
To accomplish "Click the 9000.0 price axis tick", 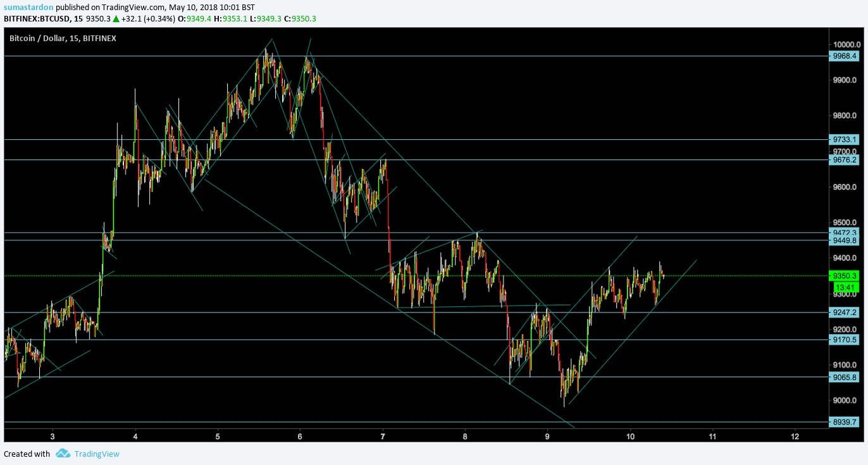I will click(845, 400).
